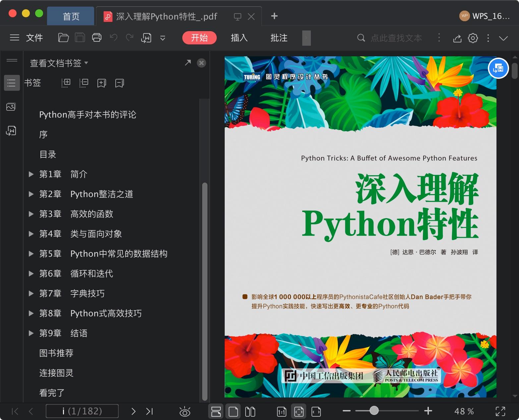Open settings gear icon in toolbar
Viewport: 519px width, 420px height.
473,38
